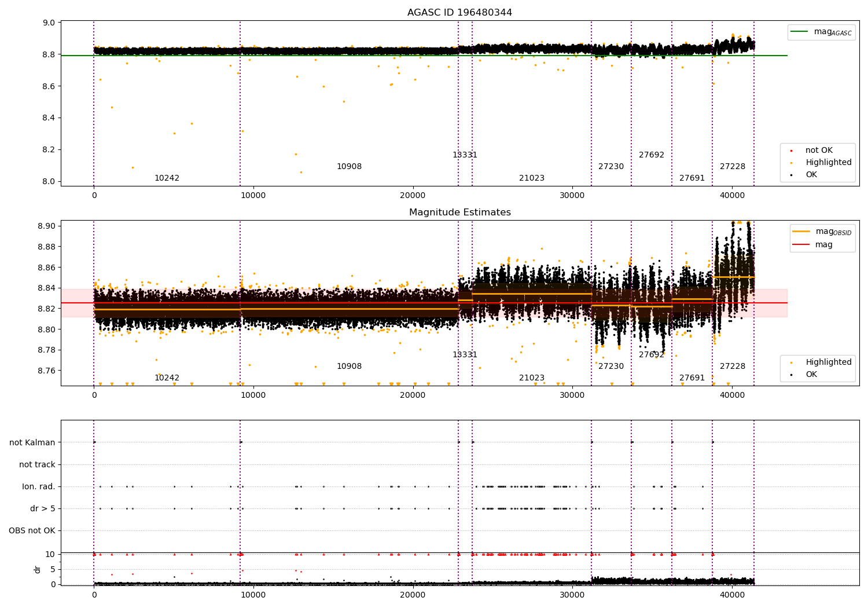Screen dimensions: 868x608
Task: Click obsid label 10908 in Magnitude Estimates plot
Action: (349, 367)
